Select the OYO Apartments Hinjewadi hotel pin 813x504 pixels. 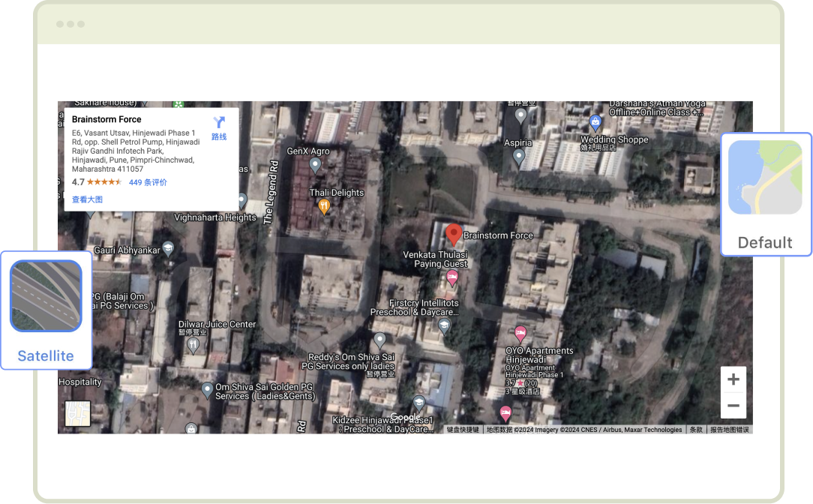pos(520,334)
